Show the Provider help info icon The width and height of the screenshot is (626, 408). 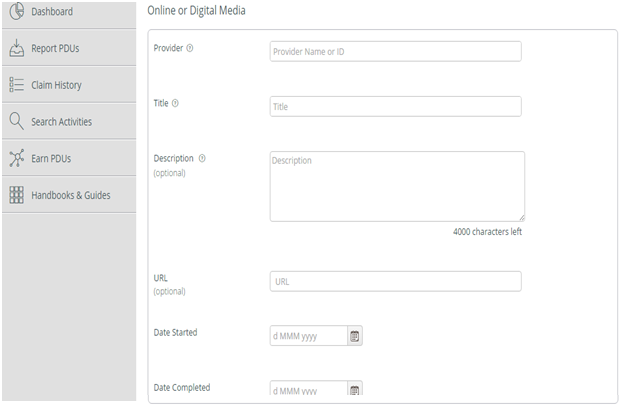190,48
